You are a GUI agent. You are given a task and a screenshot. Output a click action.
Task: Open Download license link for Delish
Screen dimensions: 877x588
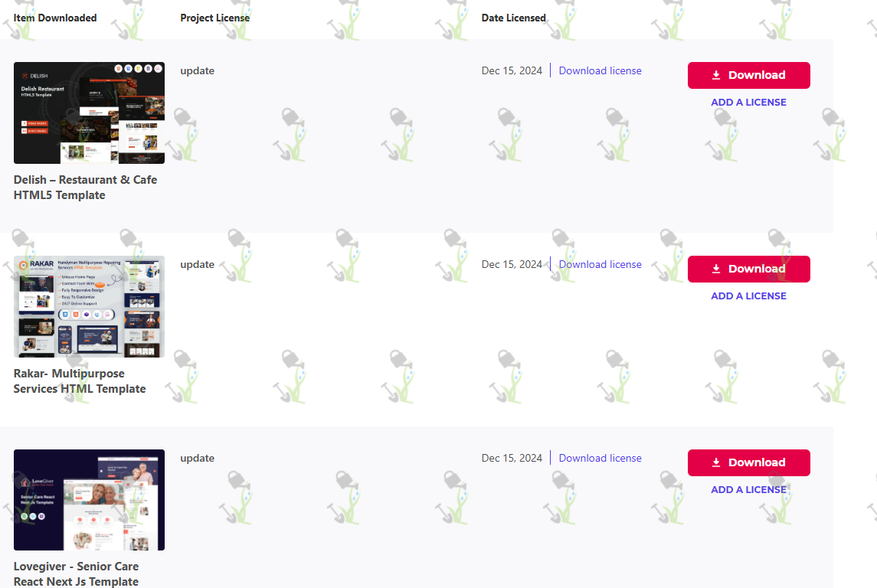[x=600, y=70]
